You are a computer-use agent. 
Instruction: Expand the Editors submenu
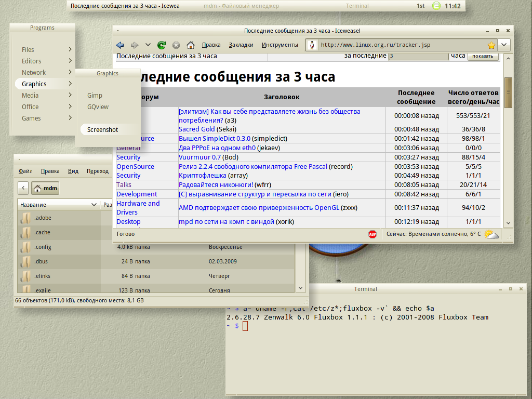coord(70,61)
